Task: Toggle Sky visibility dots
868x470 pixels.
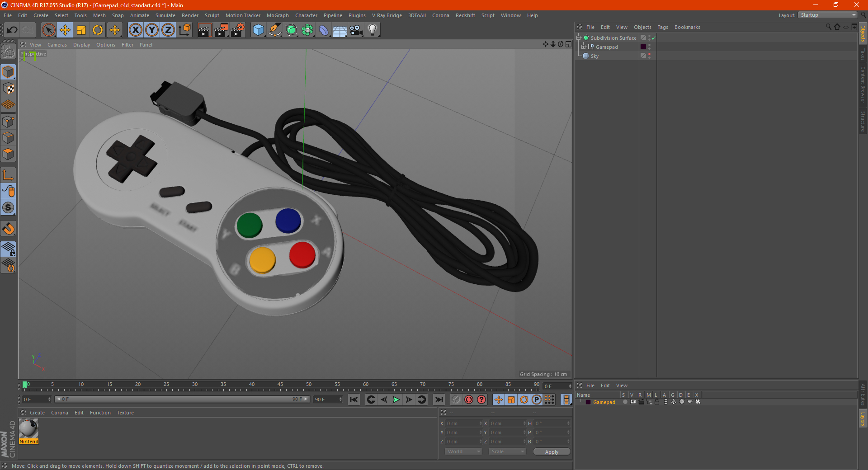Action: pos(650,56)
